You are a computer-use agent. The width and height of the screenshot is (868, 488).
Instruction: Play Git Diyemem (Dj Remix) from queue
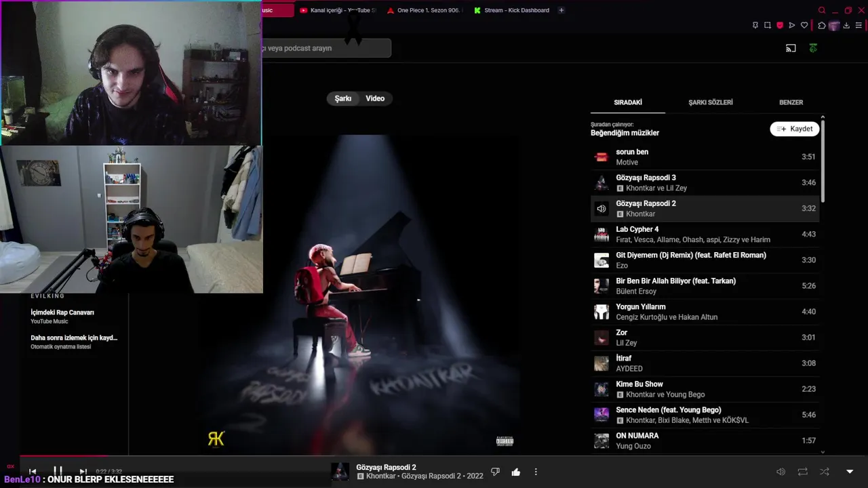tap(705, 260)
